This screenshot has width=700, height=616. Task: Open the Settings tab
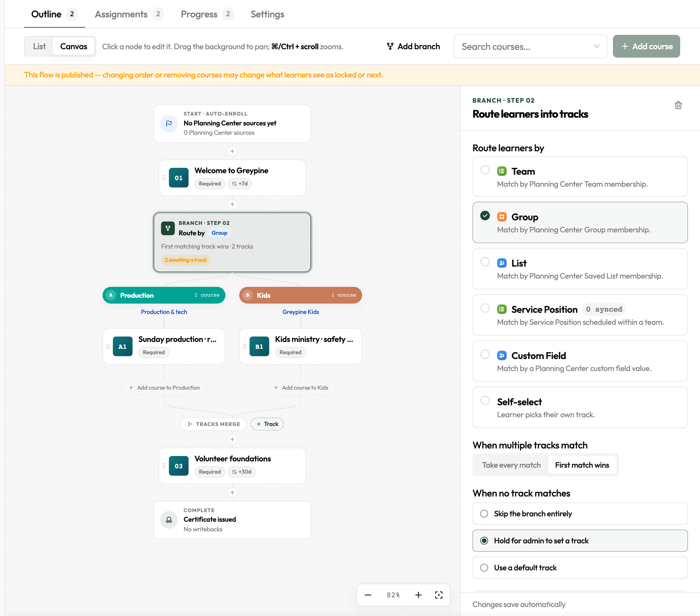point(267,14)
